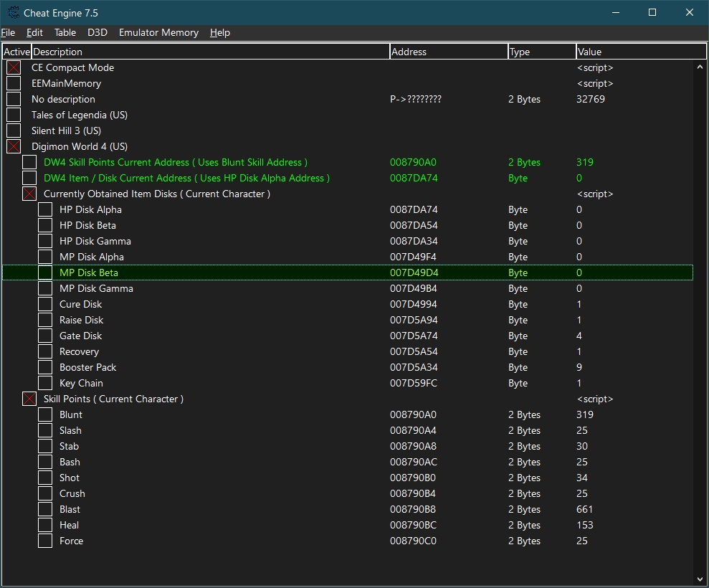Click address 008790A0 in the Blunt row
Screen dimensions: 709x588
[413, 414]
